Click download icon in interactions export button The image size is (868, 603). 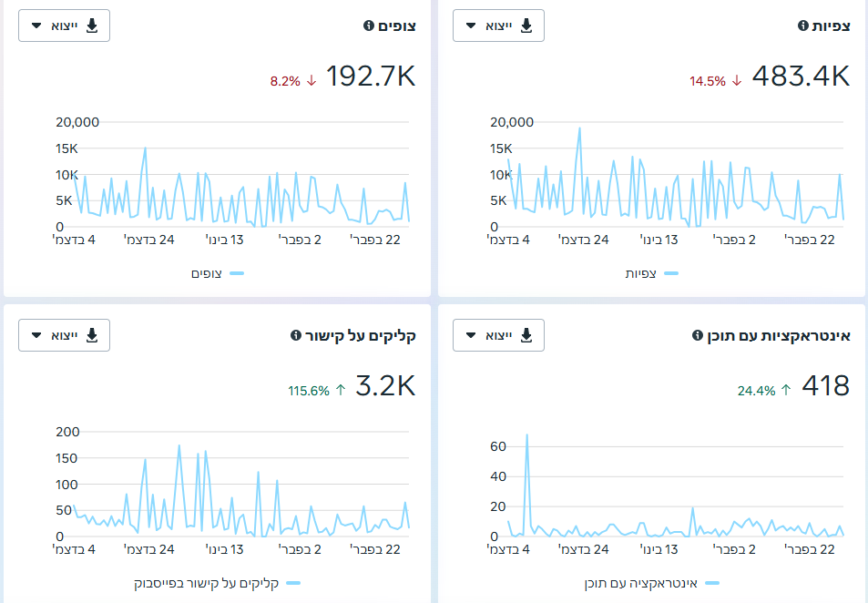[x=526, y=335]
